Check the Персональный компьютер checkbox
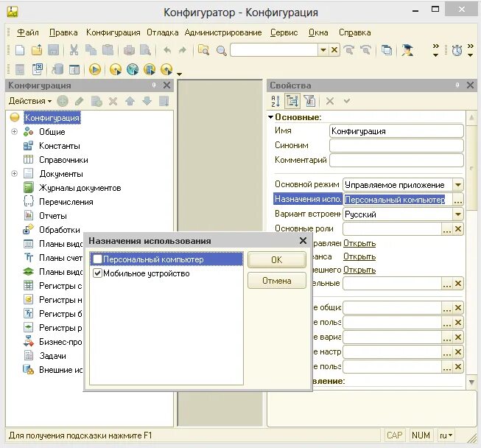This screenshot has height=448, width=481. click(97, 259)
